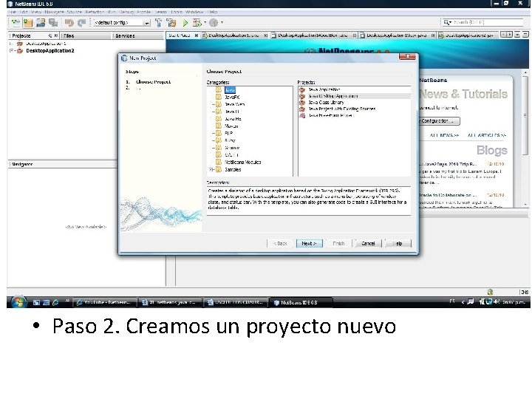Viewport: 532px width, 399px height.
Task: Close the New Project dialog
Action: (407, 56)
